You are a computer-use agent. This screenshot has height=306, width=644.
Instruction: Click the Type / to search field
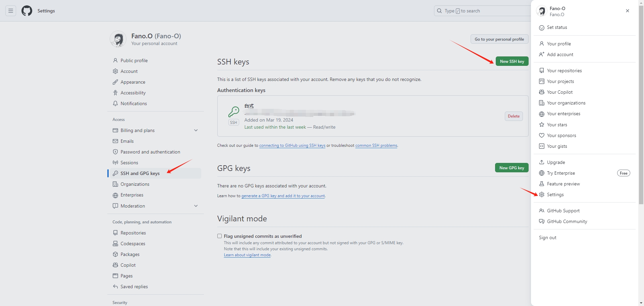(x=483, y=11)
